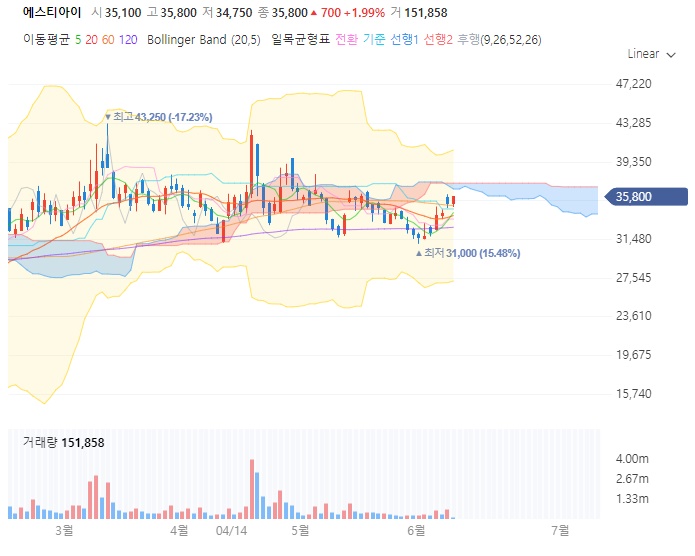The image size is (695, 556).
Task: Toggle the 60-day moving average line
Action: (x=108, y=40)
